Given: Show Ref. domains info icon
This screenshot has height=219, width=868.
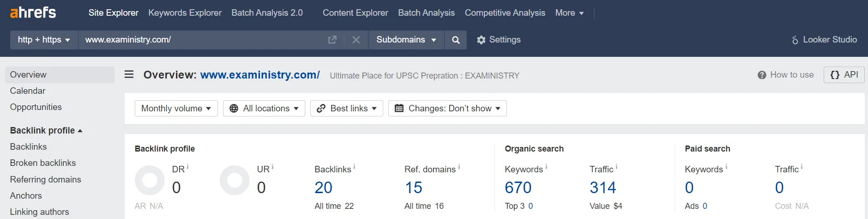Looking at the screenshot, I should click(459, 167).
